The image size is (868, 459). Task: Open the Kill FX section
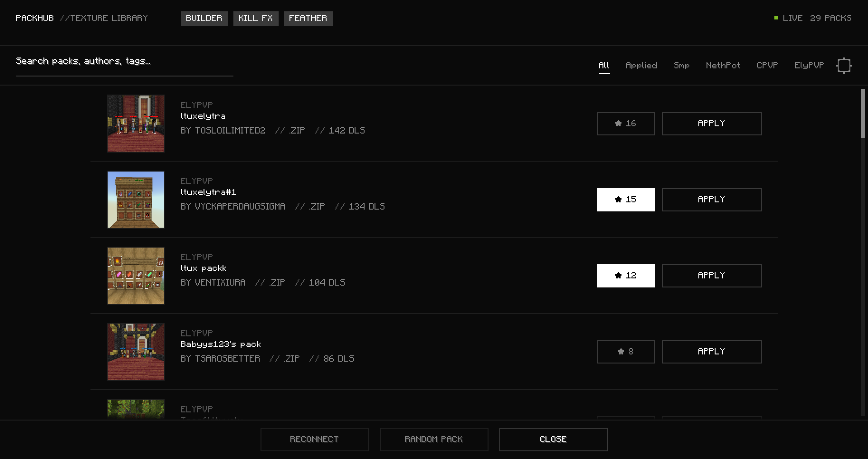point(256,19)
